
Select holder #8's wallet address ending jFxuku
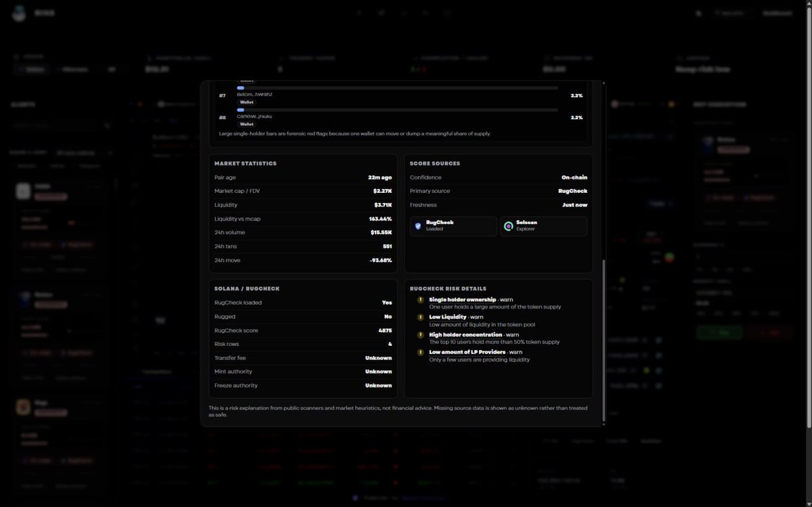pos(254,116)
